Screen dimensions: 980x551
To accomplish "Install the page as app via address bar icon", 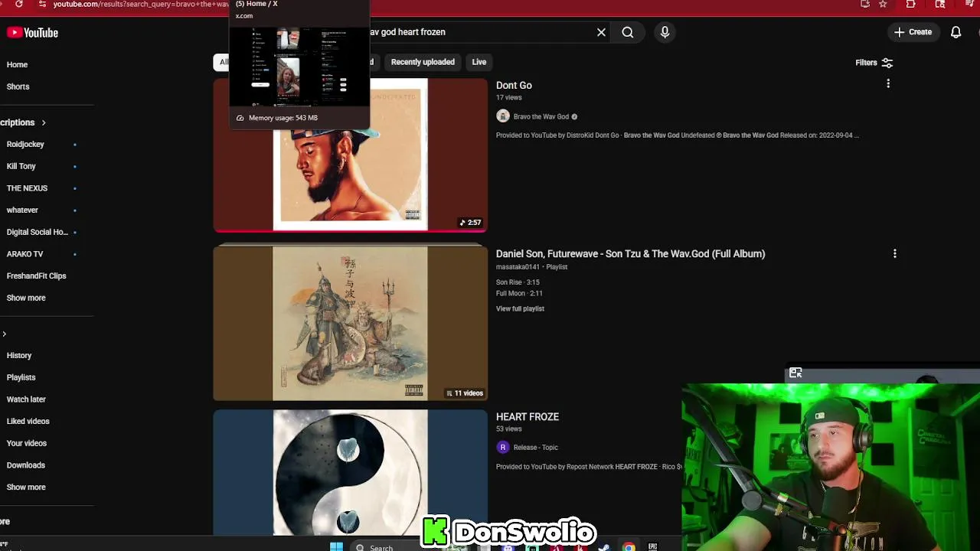I will pyautogui.click(x=865, y=4).
